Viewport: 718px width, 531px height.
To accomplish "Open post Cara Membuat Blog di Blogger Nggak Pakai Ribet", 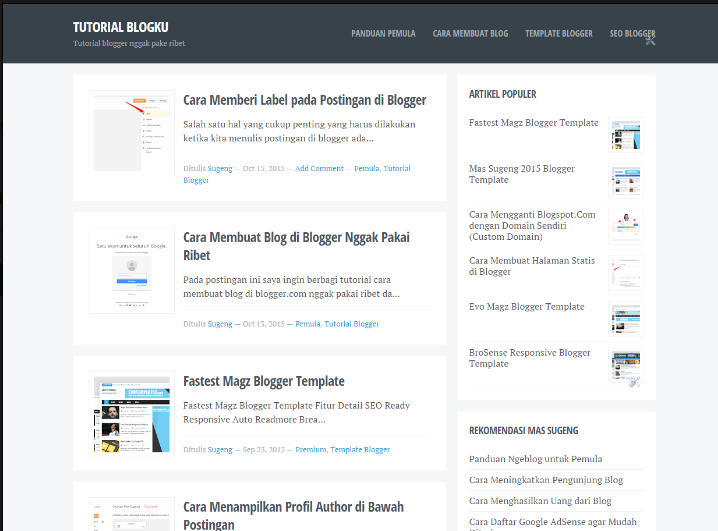I will [296, 246].
